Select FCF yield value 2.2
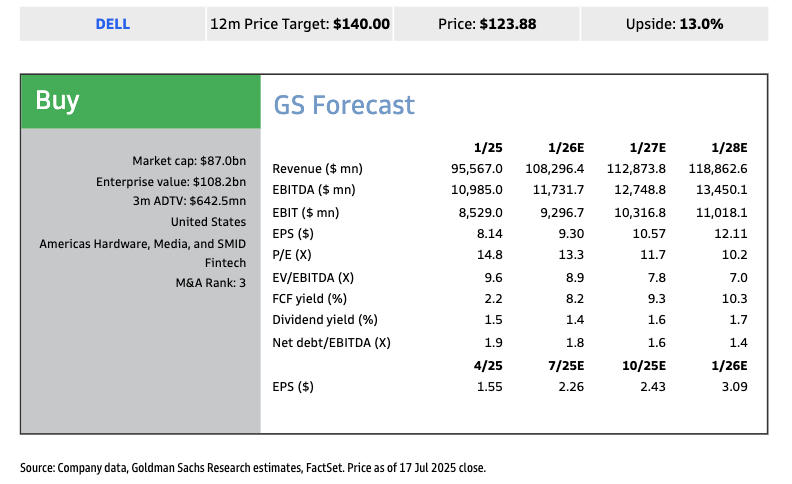Screen dimensions: 792x484 pos(493,299)
